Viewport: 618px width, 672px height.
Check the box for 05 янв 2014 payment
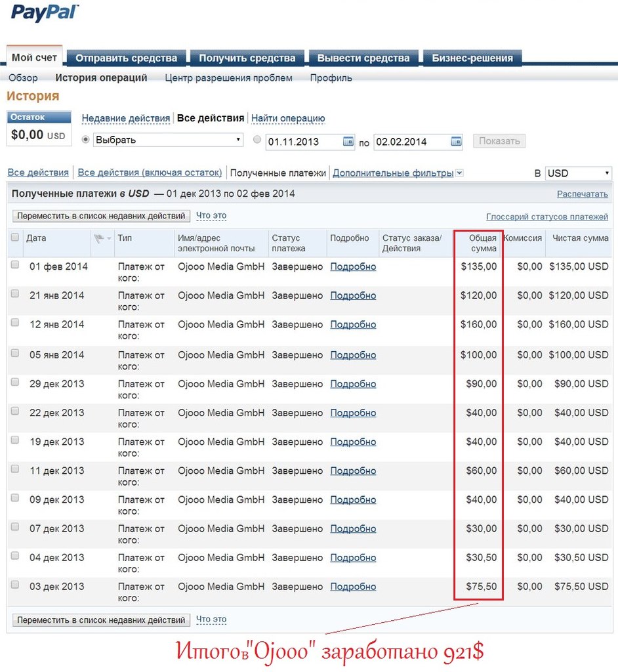pyautogui.click(x=15, y=353)
